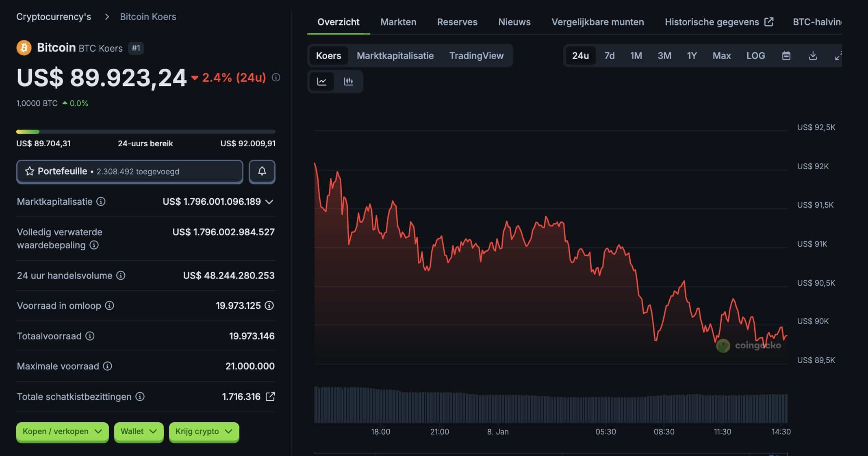Open Totale schatkistbezittingen external link
This screenshot has height=456, width=868.
269,397
